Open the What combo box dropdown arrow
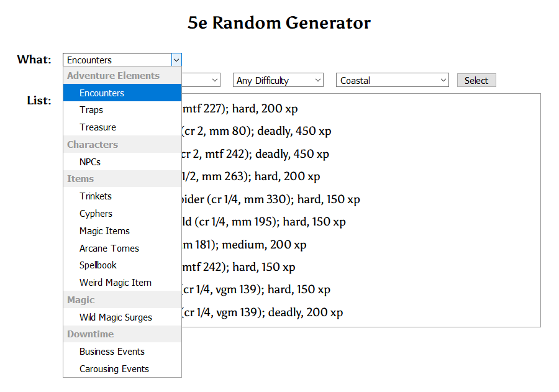The width and height of the screenshot is (559, 392). tap(176, 59)
